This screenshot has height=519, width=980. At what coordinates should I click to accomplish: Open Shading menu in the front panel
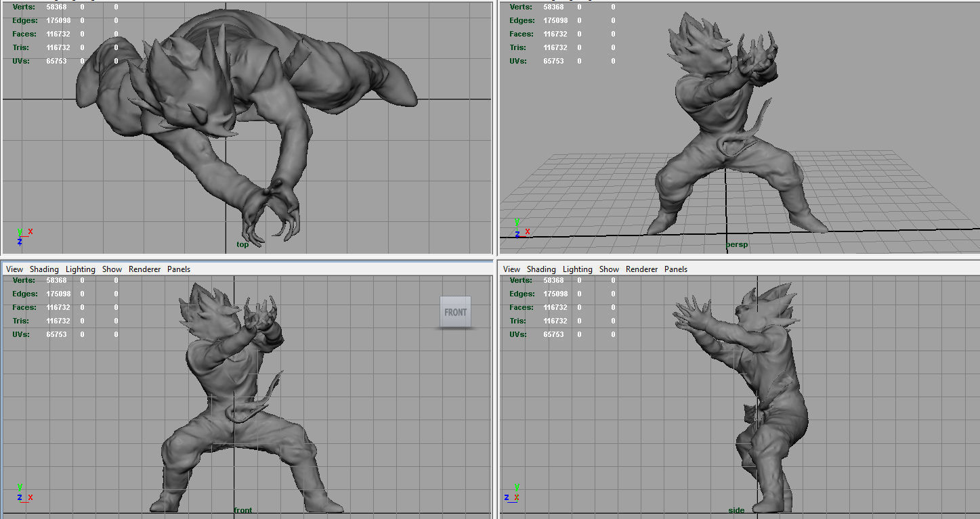coord(44,269)
